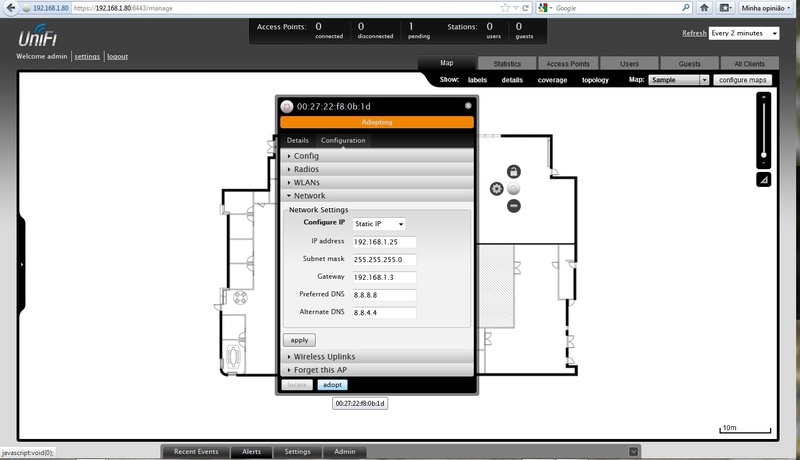800x460 pixels.
Task: Click the configure maps button
Action: coord(742,80)
